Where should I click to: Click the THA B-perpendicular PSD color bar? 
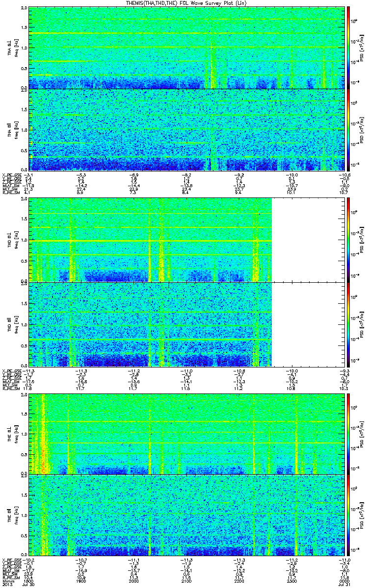click(349, 48)
